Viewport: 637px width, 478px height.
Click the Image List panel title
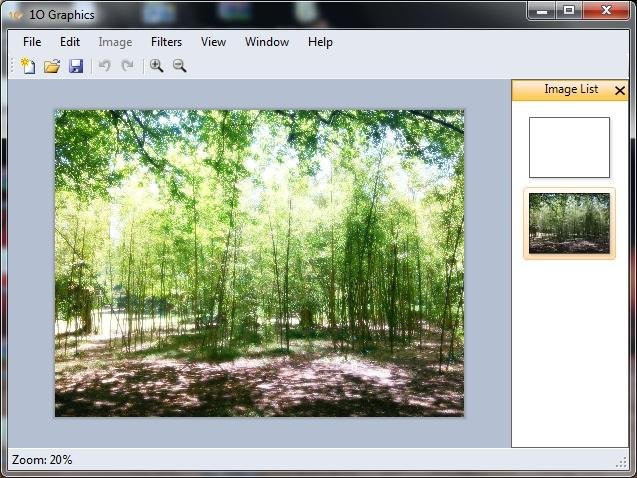point(571,89)
